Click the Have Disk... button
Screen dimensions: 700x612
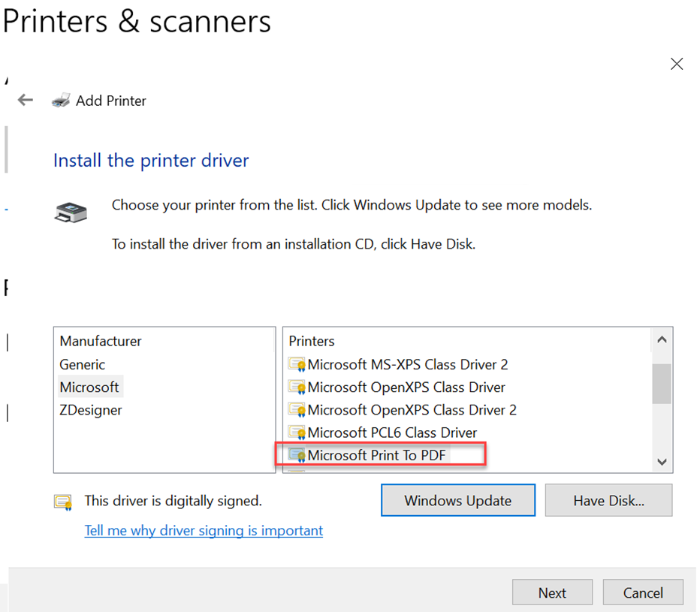[x=608, y=501]
